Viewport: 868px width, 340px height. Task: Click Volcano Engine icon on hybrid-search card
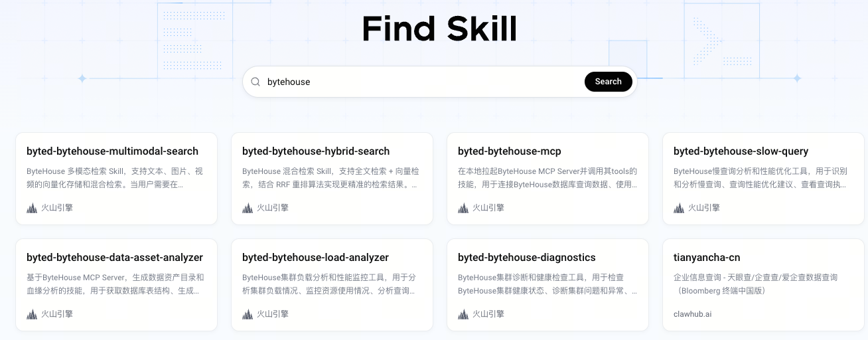[248, 208]
